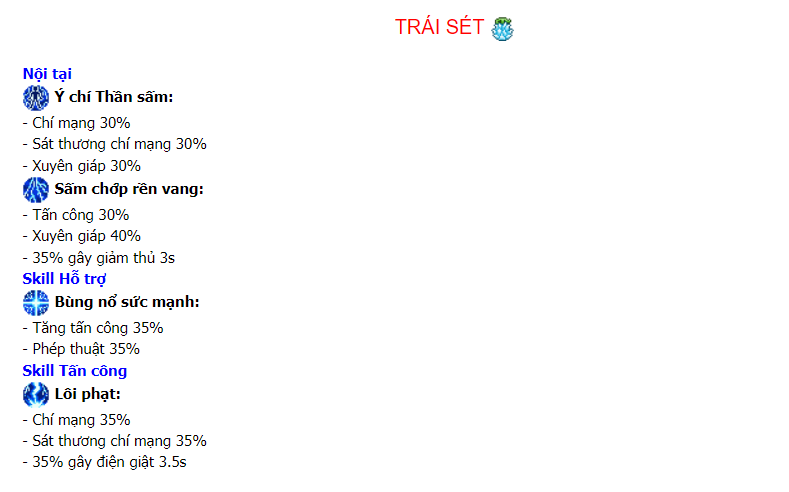Open the Nội tại heading link
Screen dimensions: 789x492
pos(47,74)
